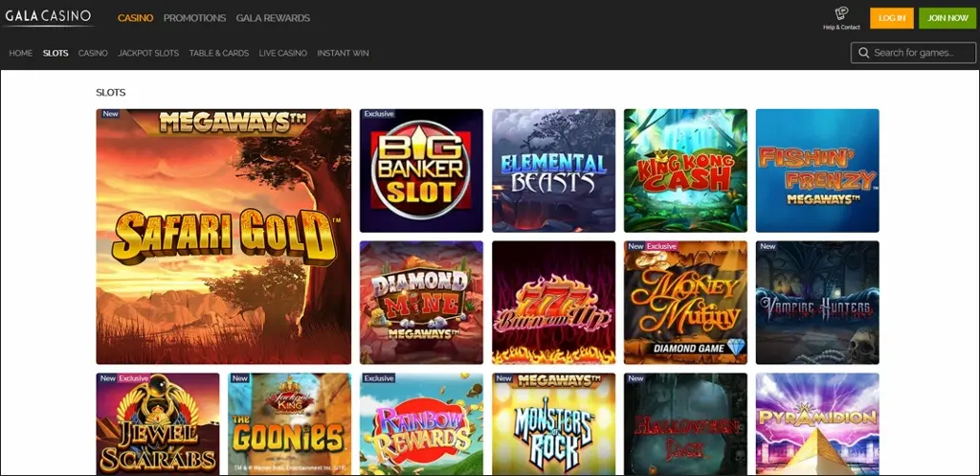The image size is (980, 476).
Task: Play King Kong Cash
Action: point(685,170)
